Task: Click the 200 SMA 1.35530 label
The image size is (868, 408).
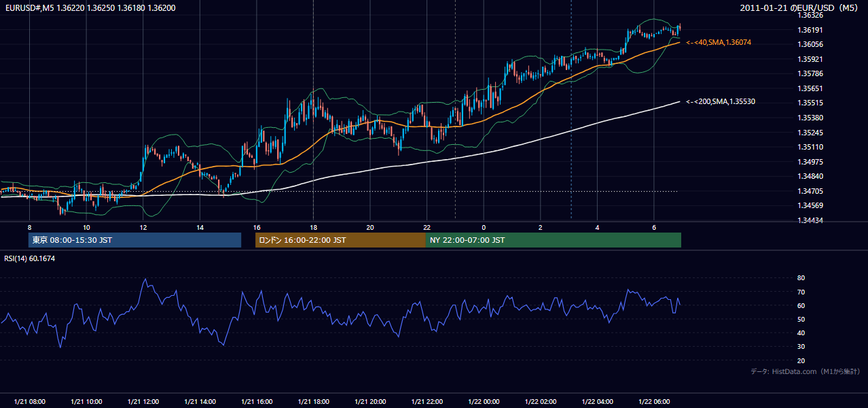Action: pyautogui.click(x=720, y=101)
